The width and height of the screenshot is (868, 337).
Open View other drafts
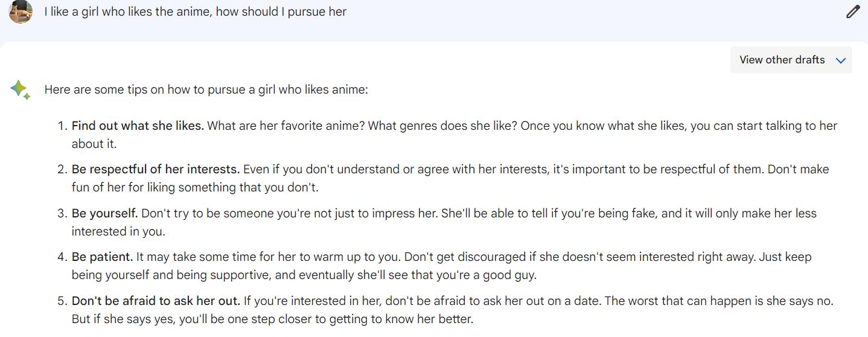[x=782, y=60]
